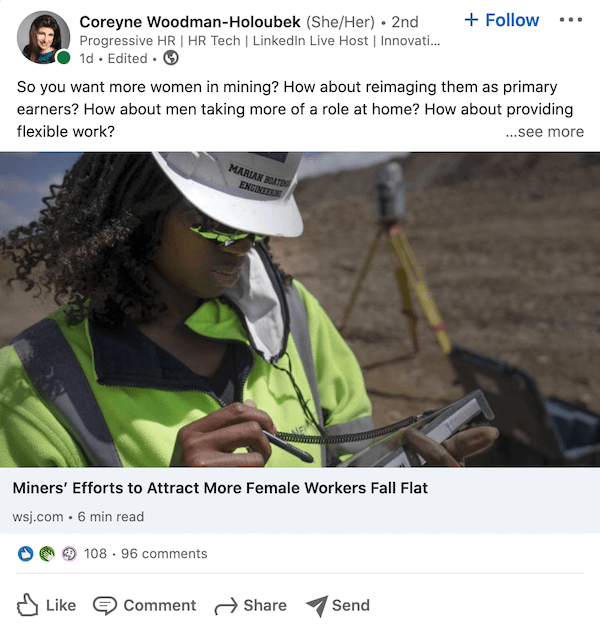Click the Share arrow icon
600x632 pixels.
pyautogui.click(x=226, y=606)
